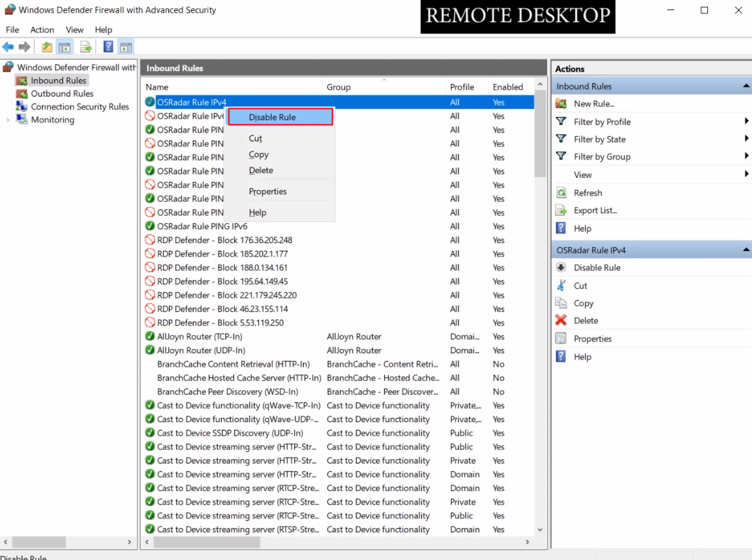The width and height of the screenshot is (752, 560).
Task: Open the Filter by Group submenu arrow
Action: [746, 156]
